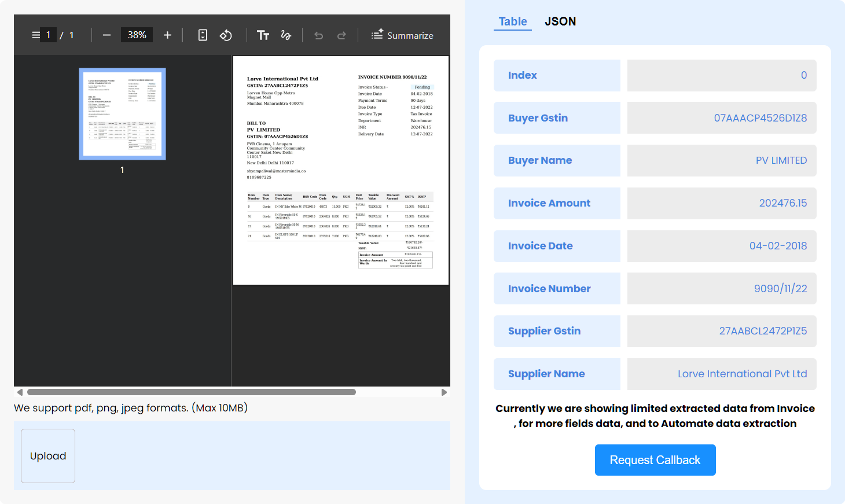Click the page label 1 under thumbnail

pos(122,170)
